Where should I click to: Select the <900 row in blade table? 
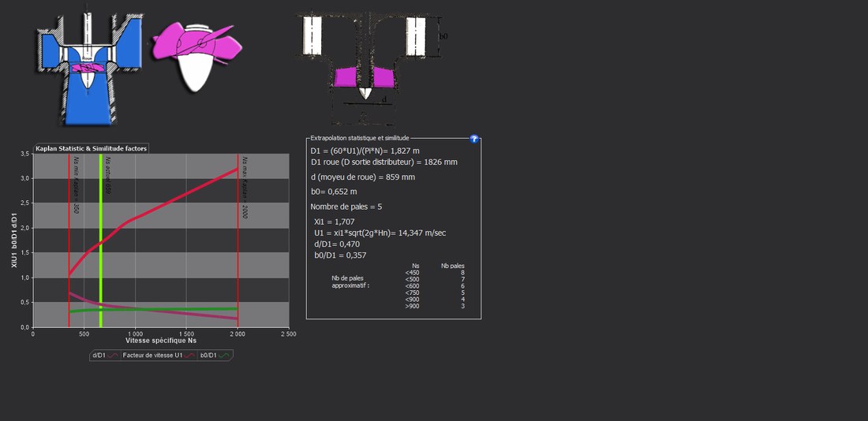point(435,300)
